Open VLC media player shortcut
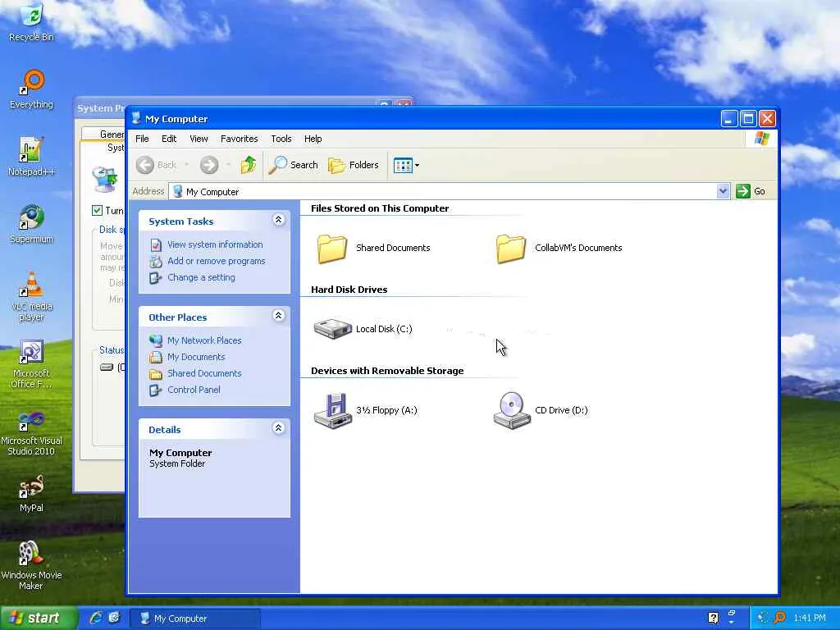This screenshot has height=630, width=840. [31, 296]
